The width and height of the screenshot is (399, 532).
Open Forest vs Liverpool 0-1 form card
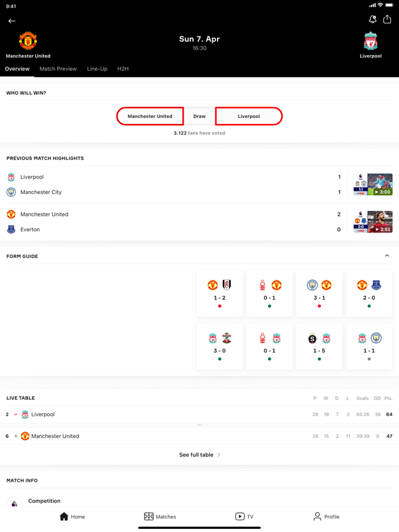(x=269, y=347)
